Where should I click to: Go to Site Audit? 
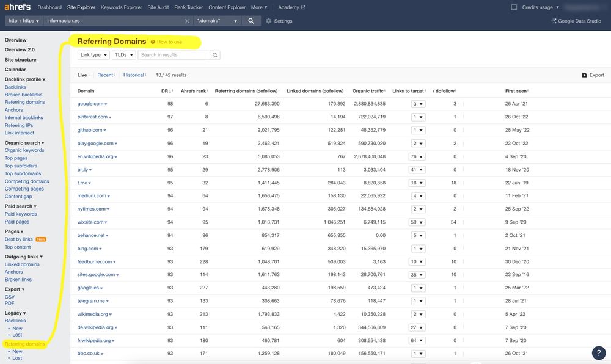click(158, 7)
